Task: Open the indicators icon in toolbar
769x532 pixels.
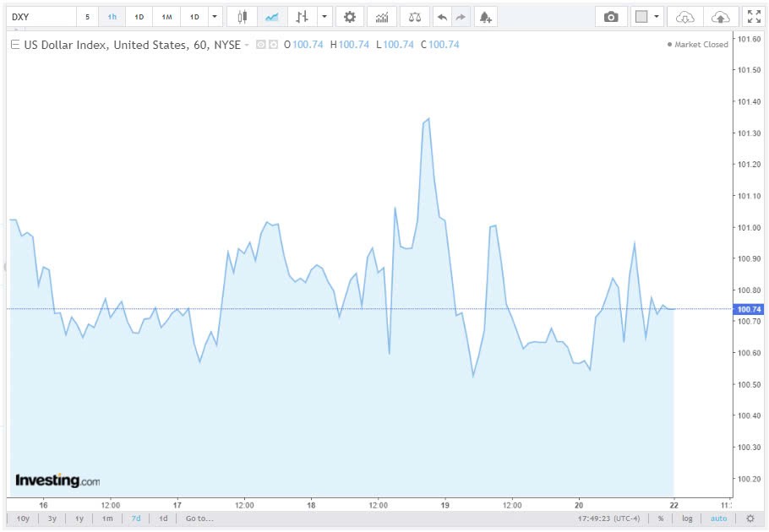Action: click(x=382, y=17)
